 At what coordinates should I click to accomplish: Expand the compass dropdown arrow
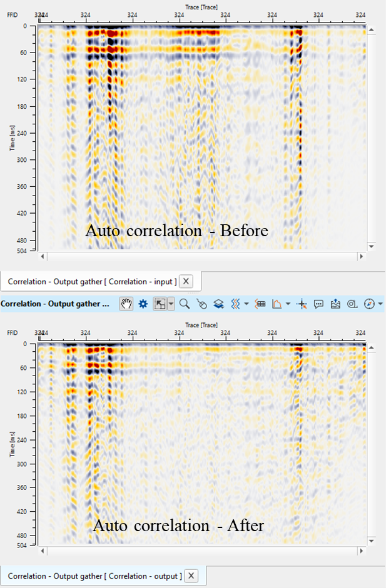click(x=380, y=304)
